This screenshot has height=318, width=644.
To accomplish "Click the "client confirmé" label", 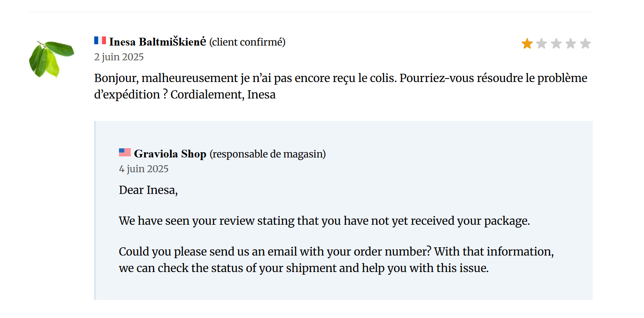I will coord(248,42).
